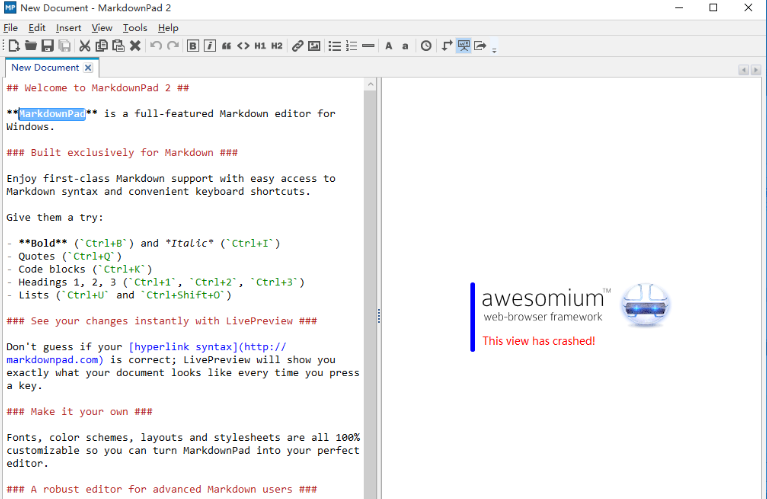The height and width of the screenshot is (499, 767).
Task: Click the 'This view has crashed!' message
Action: click(x=539, y=341)
